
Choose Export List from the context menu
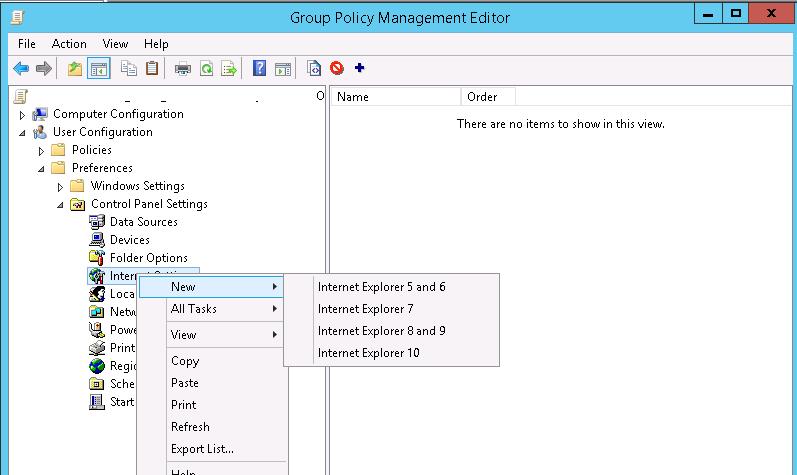tap(211, 449)
